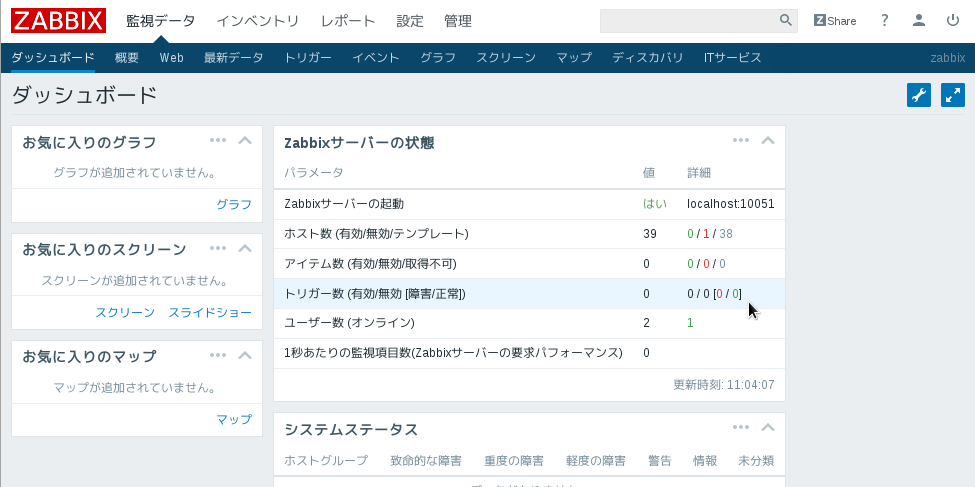Screen dimensions: 975x487
Task: Collapse the システムステータス widget
Action: [x=768, y=428]
